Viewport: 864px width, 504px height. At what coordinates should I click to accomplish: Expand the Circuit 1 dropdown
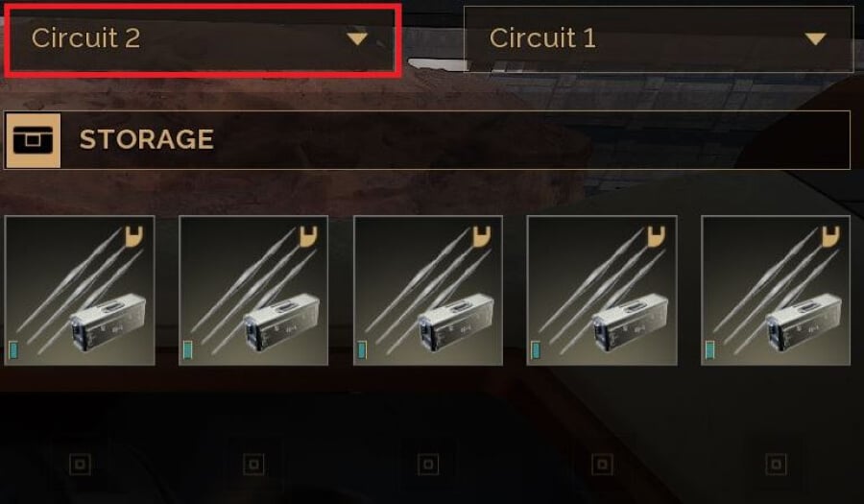point(659,38)
